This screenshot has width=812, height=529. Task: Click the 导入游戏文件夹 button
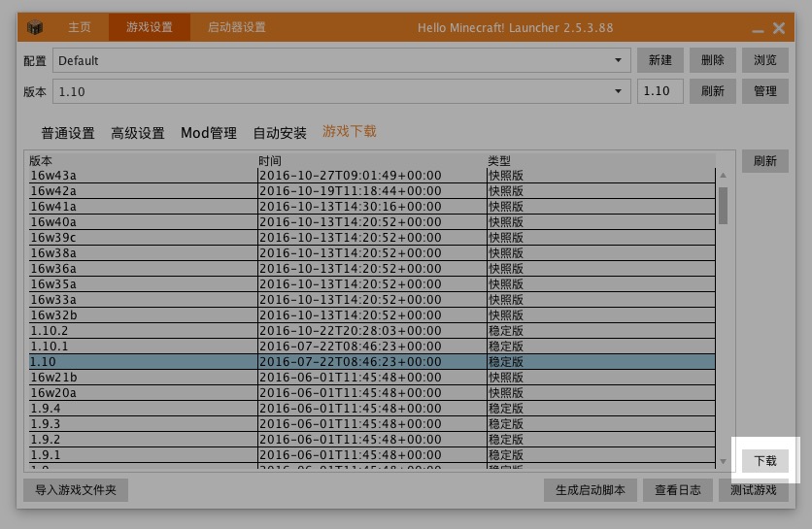[x=76, y=489]
